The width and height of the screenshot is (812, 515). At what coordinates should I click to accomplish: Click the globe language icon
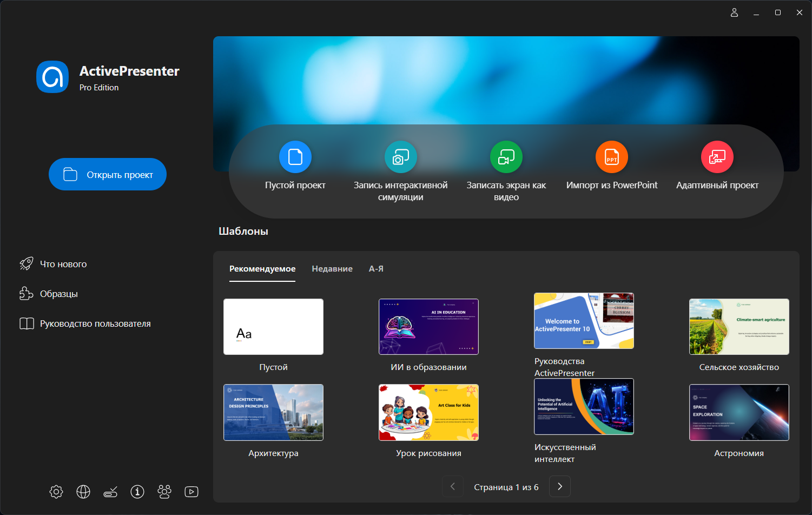click(83, 492)
